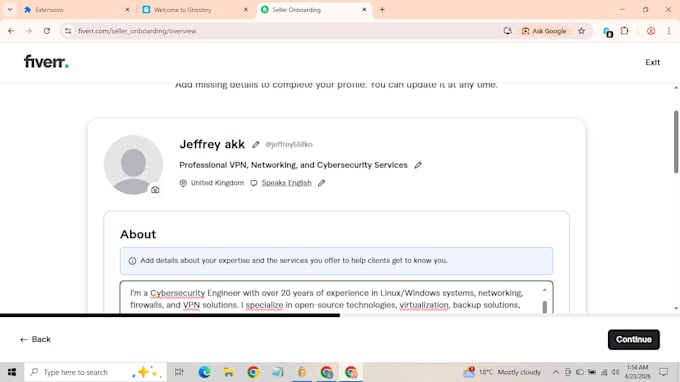Launch Microsoft Edge from the taskbar
Image resolution: width=680 pixels, height=382 pixels.
204,372
